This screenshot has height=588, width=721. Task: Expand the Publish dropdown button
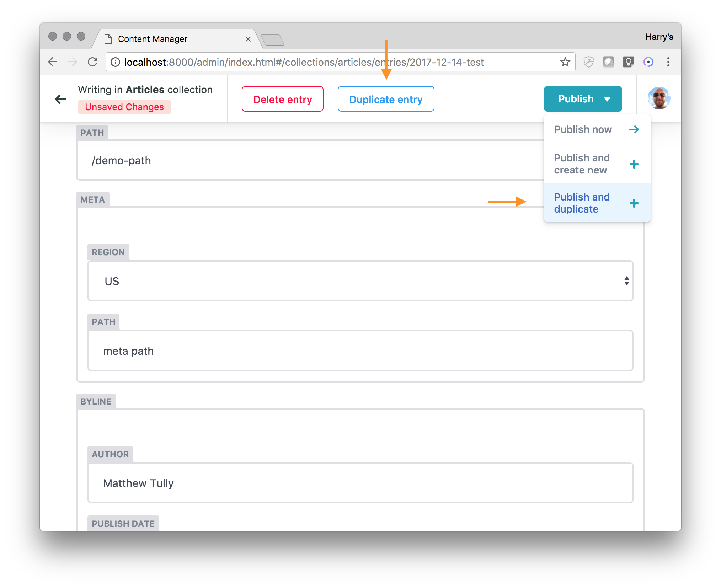coord(583,99)
